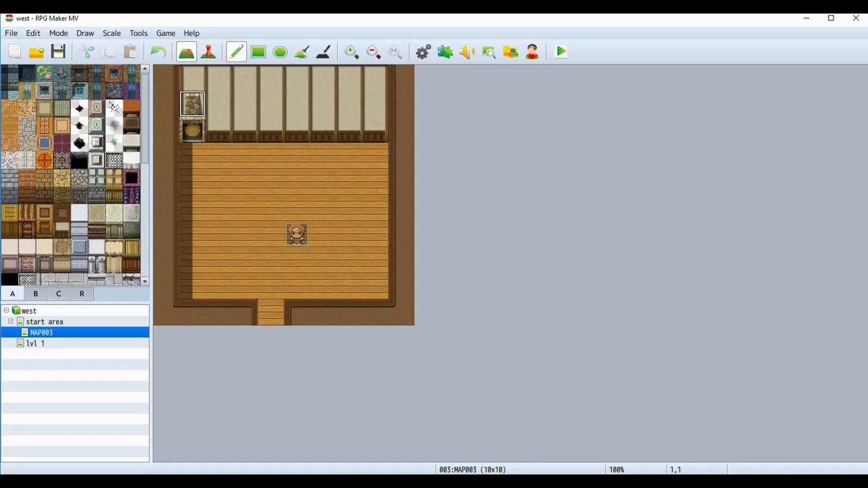Viewport: 868px width, 488px height.
Task: Reset map to actual size
Action: [x=395, y=52]
